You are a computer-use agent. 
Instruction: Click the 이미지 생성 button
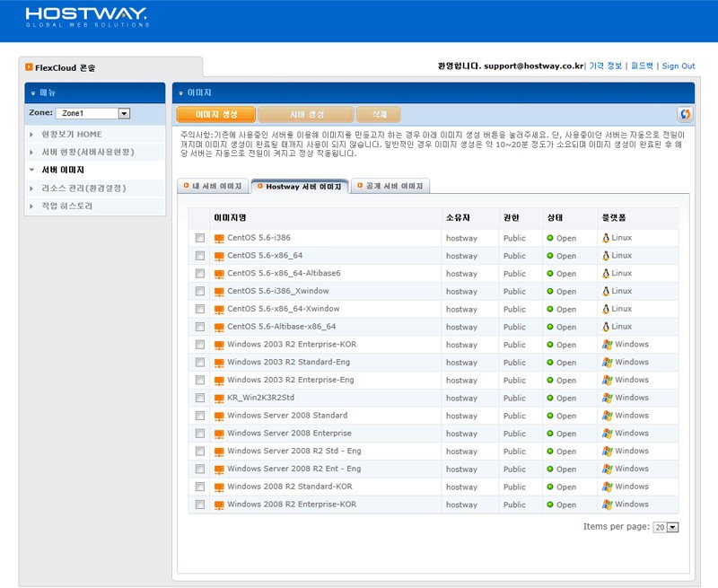coord(215,115)
